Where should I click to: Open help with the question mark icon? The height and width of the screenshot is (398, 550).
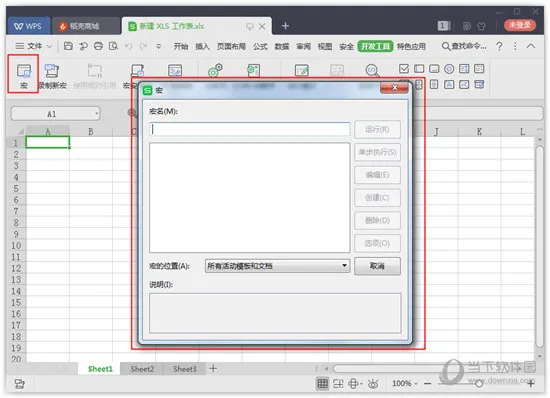tap(499, 46)
